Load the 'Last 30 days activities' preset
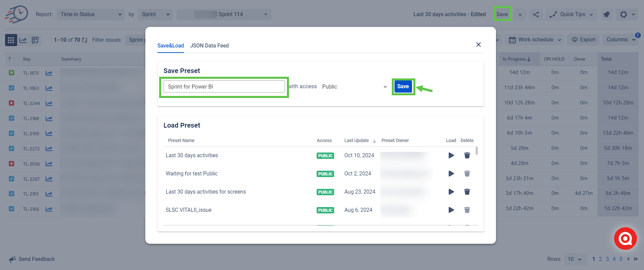This screenshot has height=270, width=644. coord(451,156)
